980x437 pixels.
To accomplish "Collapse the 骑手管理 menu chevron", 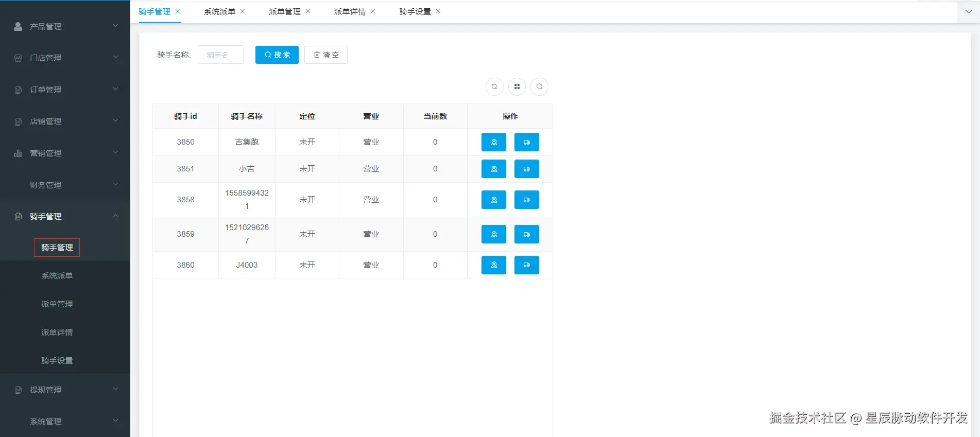I will (116, 216).
